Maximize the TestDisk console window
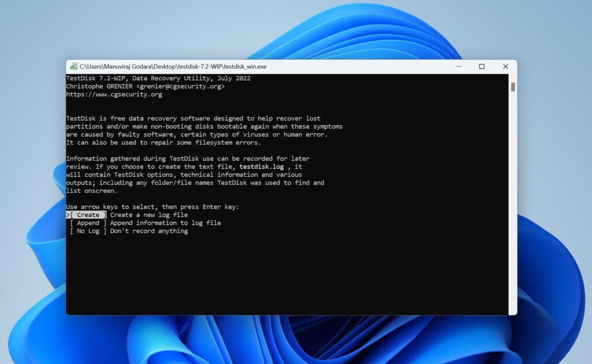The width and height of the screenshot is (592, 364). (482, 66)
